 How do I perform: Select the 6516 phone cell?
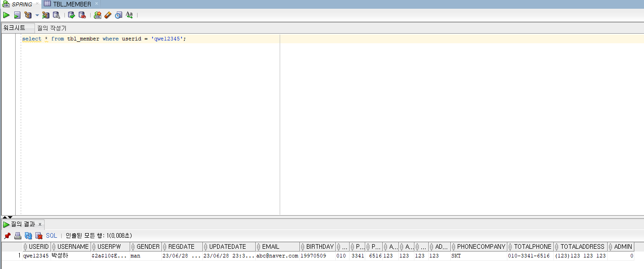click(x=374, y=256)
